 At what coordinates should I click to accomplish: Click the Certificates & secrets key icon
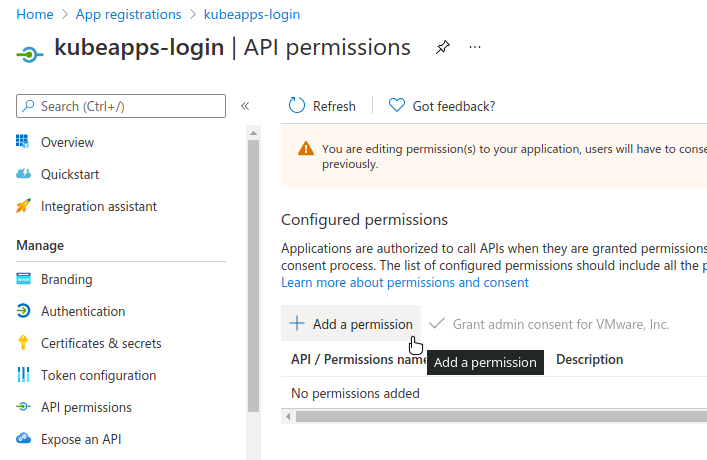(23, 343)
